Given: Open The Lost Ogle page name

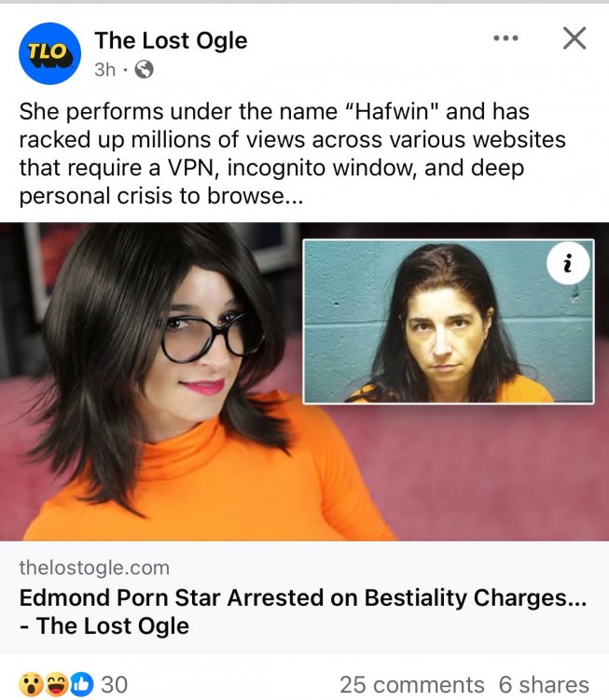Looking at the screenshot, I should click(171, 41).
